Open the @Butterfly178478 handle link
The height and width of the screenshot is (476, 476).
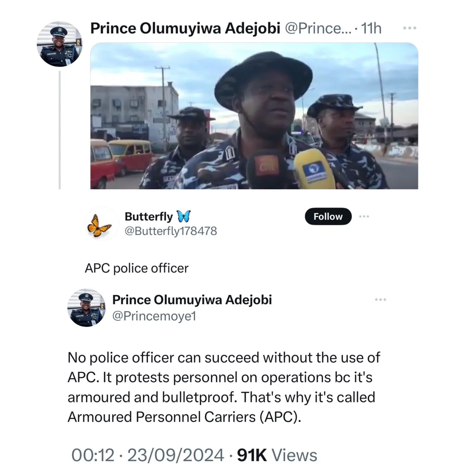(171, 231)
